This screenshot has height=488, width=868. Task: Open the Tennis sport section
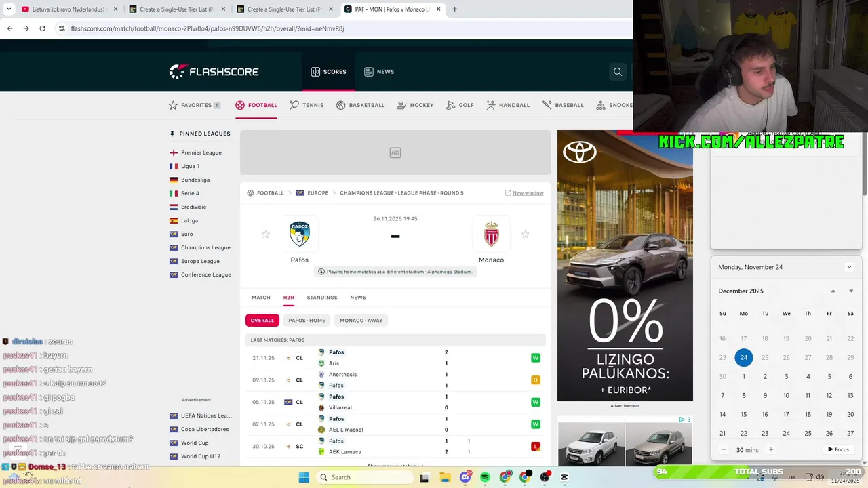pyautogui.click(x=307, y=105)
